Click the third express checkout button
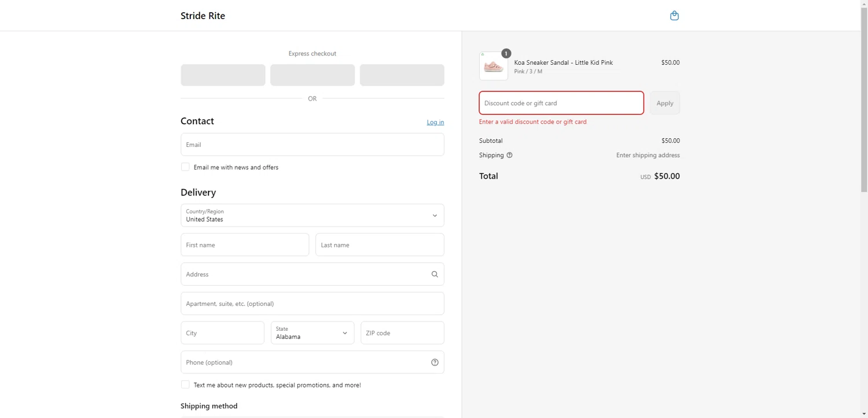The image size is (868, 418). coord(402,75)
